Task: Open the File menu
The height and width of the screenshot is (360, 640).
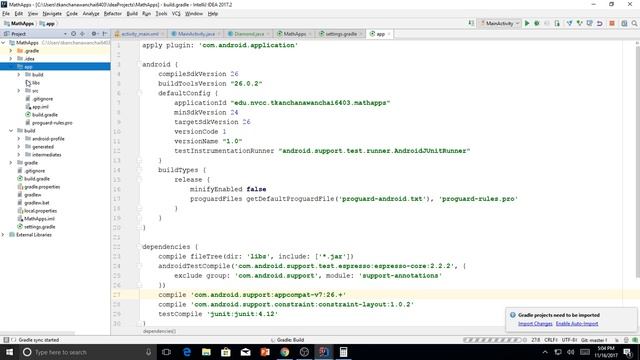Action: (x=6, y=13)
